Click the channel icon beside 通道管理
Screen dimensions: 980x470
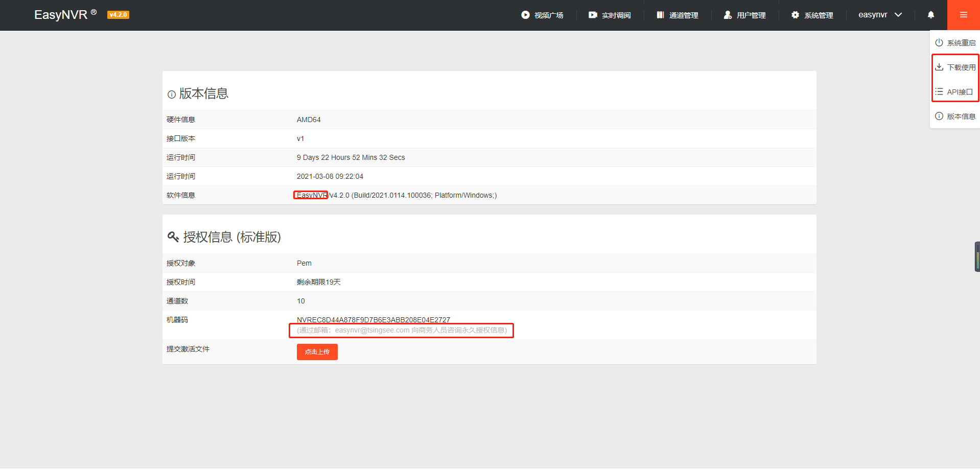tap(660, 15)
